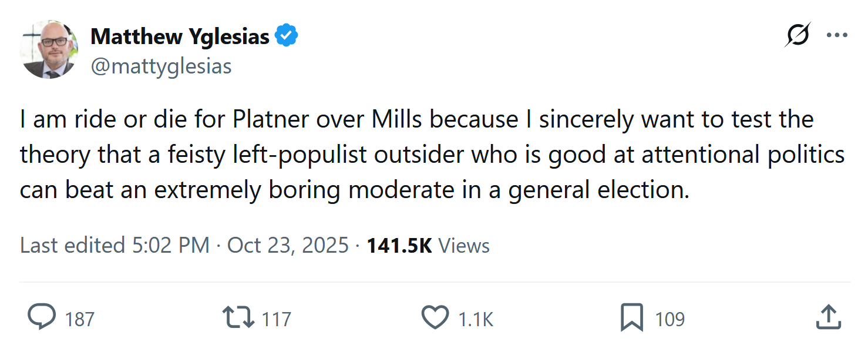This screenshot has width=868, height=345.
Task: Like the post with the heart icon
Action: pos(435,318)
